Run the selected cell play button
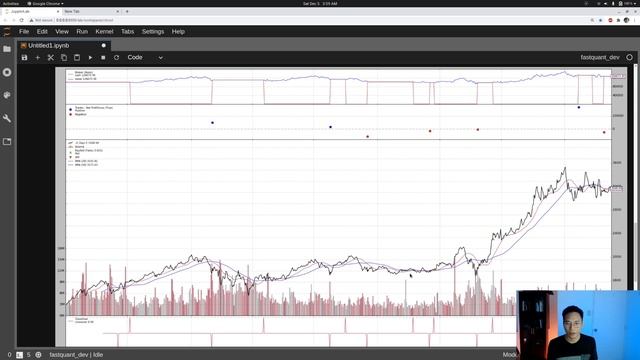This screenshot has width=640, height=360. click(90, 58)
